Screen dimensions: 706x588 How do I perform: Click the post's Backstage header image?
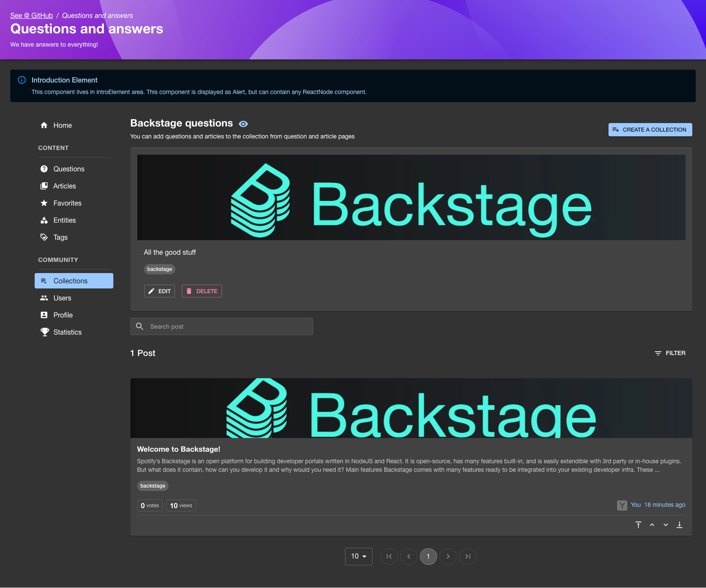click(411, 408)
